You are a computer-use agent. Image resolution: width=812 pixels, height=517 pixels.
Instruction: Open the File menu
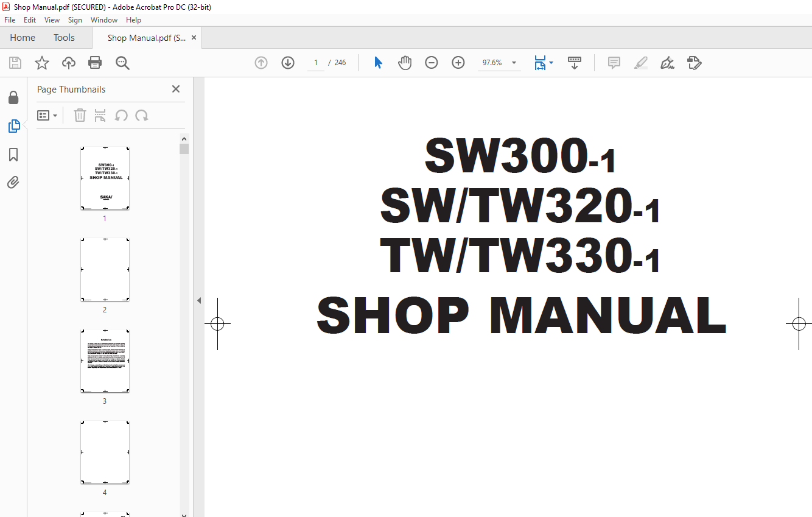point(10,20)
